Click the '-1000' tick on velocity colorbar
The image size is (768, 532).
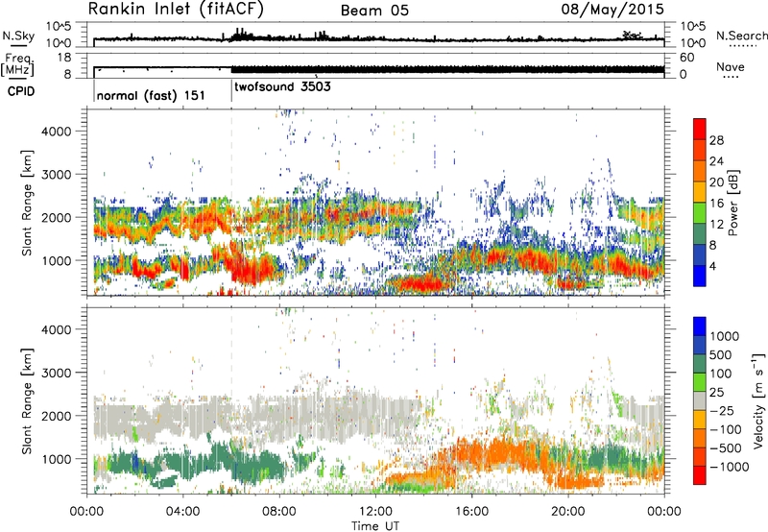[729, 467]
